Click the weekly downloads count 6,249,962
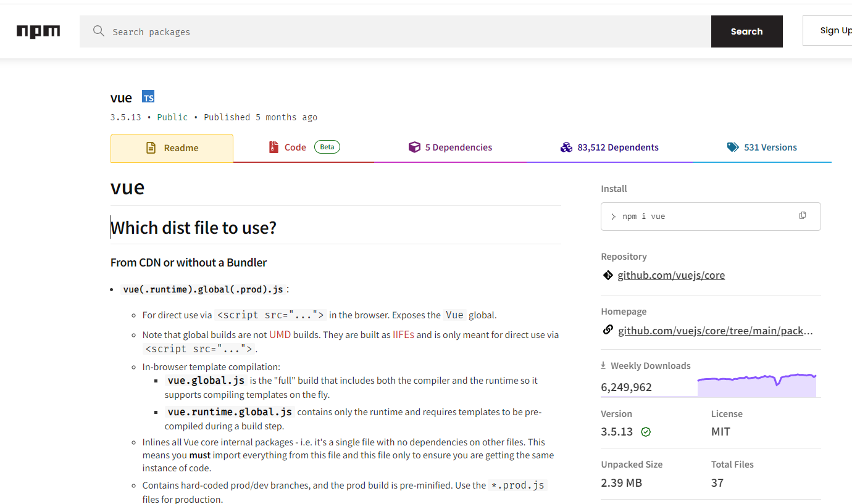The width and height of the screenshot is (852, 504). tap(626, 387)
